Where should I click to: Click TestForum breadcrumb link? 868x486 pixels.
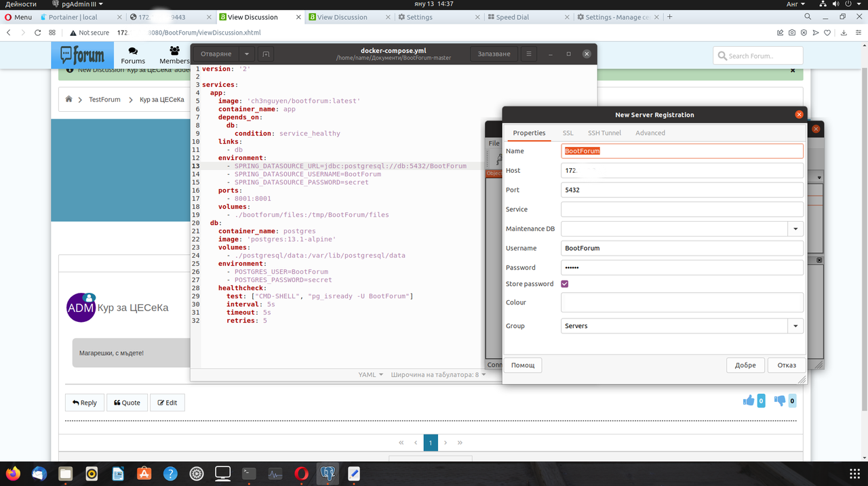(x=104, y=100)
